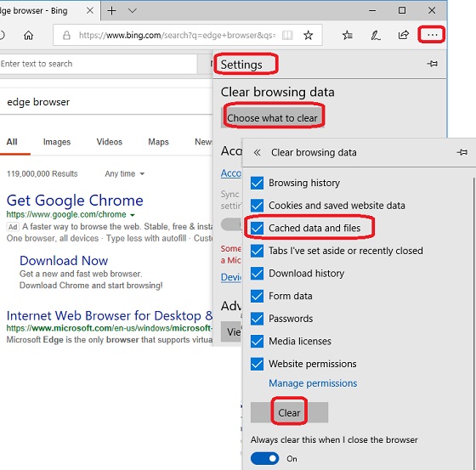
Task: Click the address bar URL
Action: 177,36
